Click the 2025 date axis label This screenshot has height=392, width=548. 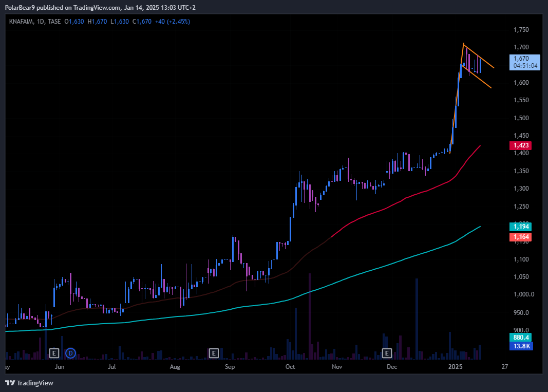click(x=456, y=366)
